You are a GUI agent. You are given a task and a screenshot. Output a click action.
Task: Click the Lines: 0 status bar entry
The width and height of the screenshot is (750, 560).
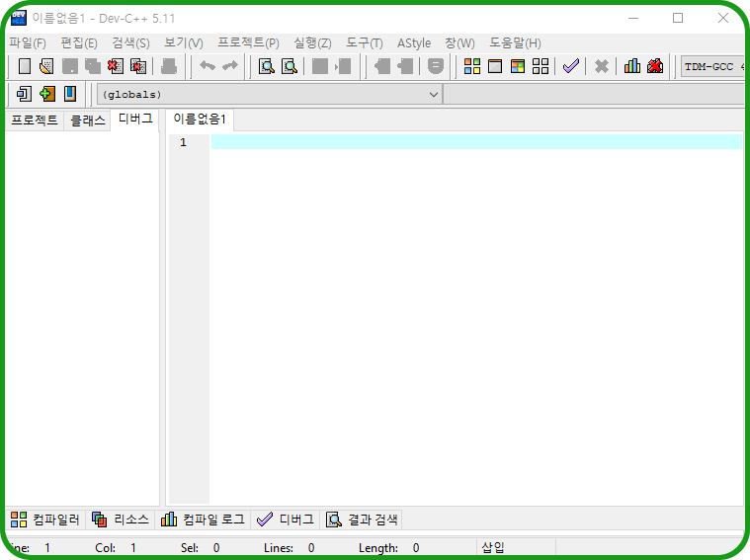point(289,547)
